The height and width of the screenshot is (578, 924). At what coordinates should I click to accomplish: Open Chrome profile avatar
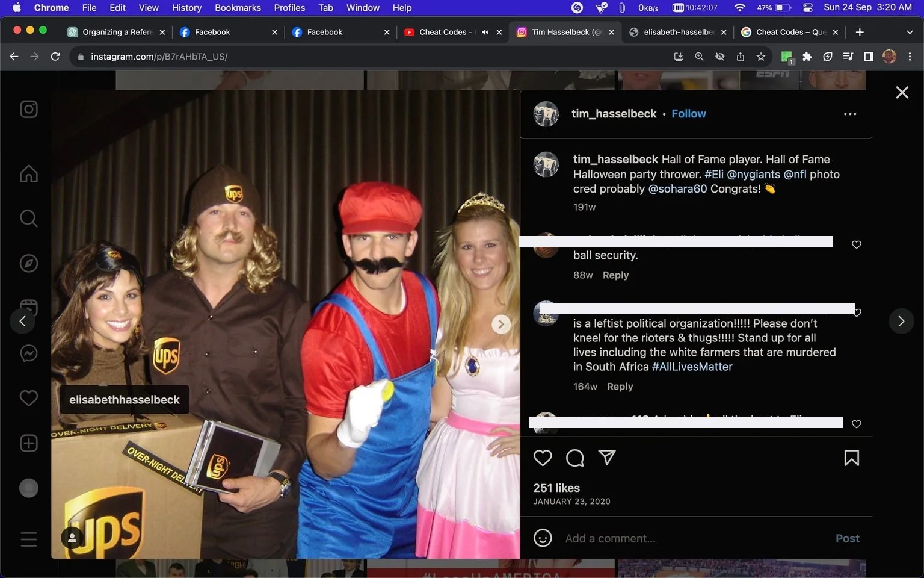point(889,57)
